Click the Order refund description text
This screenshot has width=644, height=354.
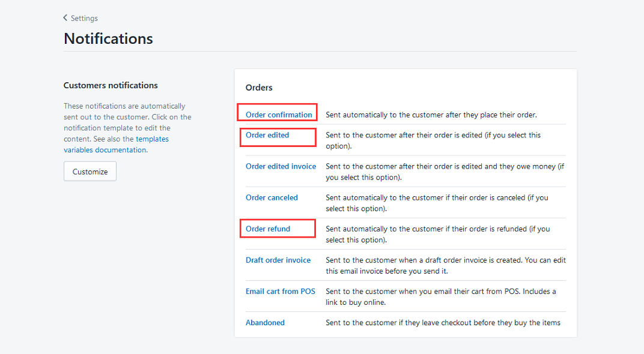click(437, 234)
